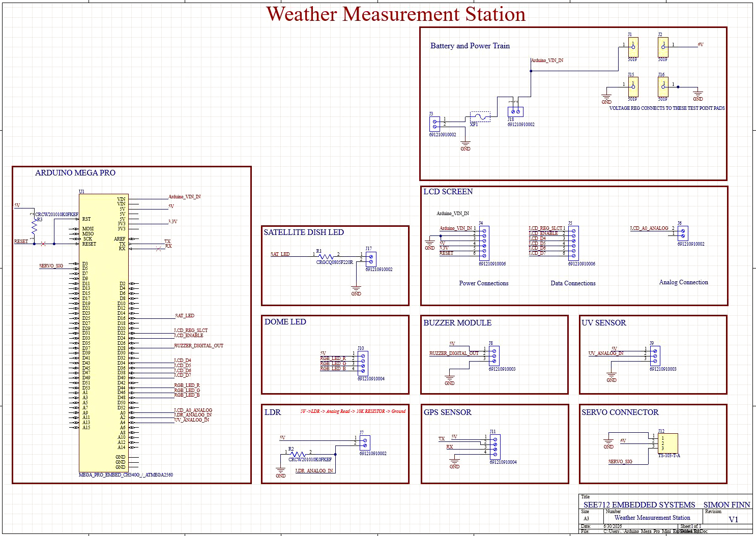Click the red 5V to LDR signal-path note
The image size is (756, 536).
coord(353,411)
